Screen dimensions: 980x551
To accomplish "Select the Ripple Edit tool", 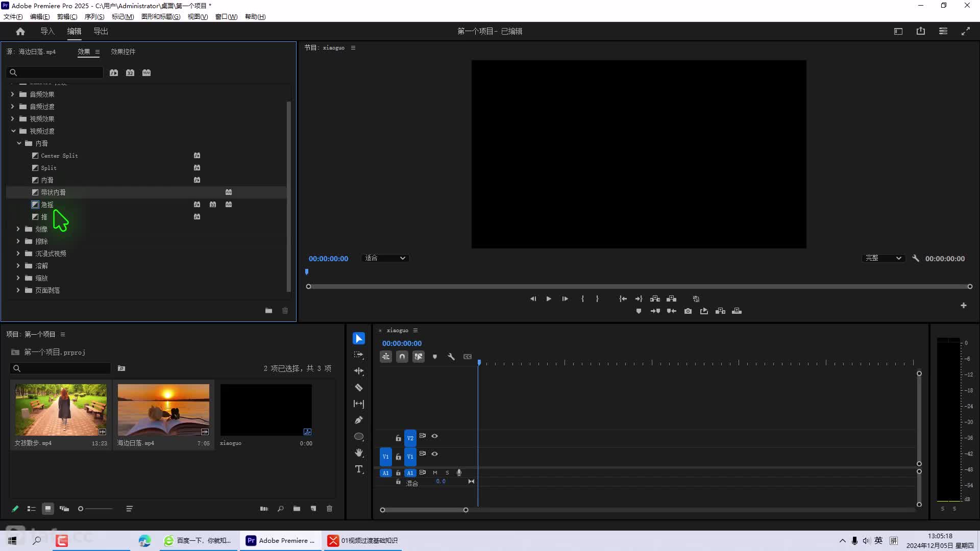I will pos(359,371).
